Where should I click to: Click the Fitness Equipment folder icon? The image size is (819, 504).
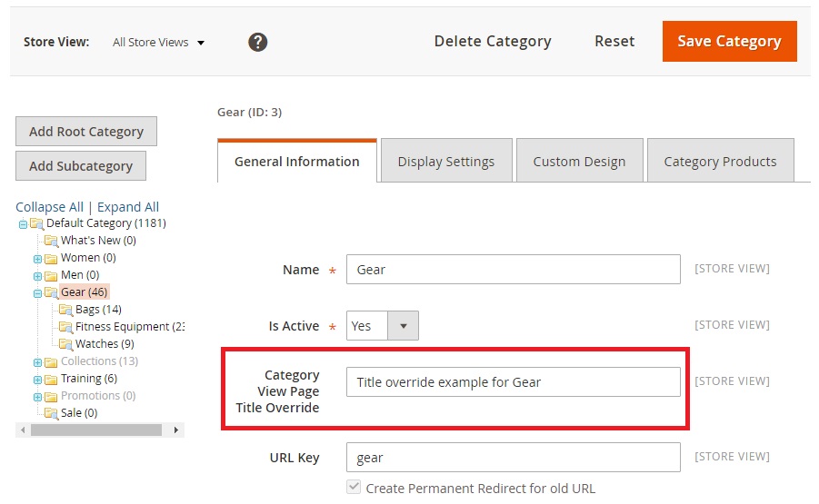[65, 327]
